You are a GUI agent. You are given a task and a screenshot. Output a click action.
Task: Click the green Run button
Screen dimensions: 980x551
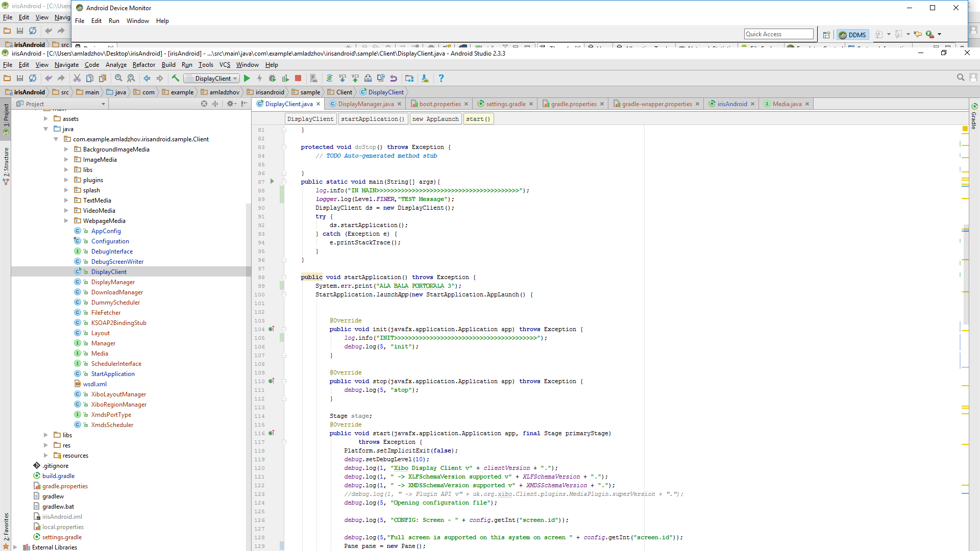point(247,78)
